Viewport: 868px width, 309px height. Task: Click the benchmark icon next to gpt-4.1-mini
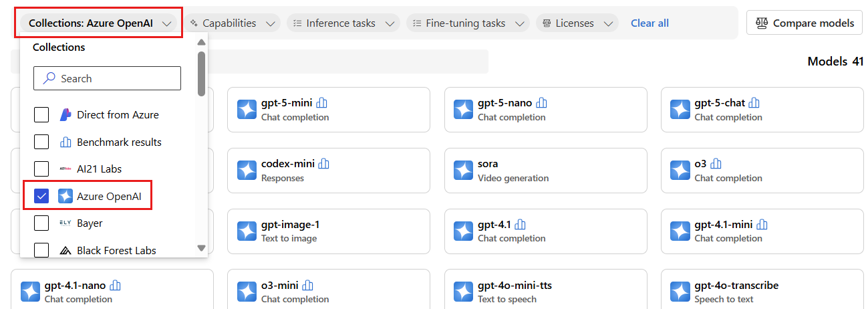[x=762, y=225]
